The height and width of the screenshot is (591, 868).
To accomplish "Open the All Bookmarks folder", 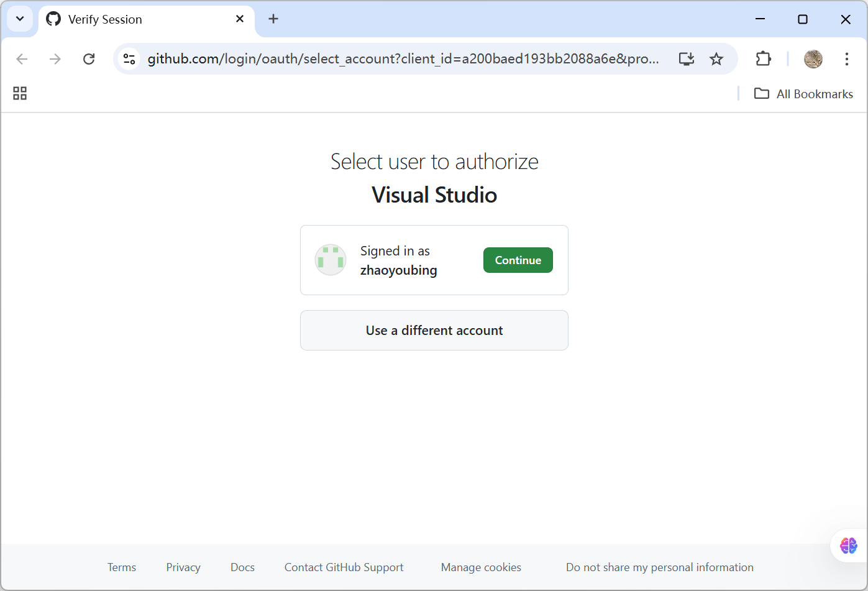I will 803,94.
